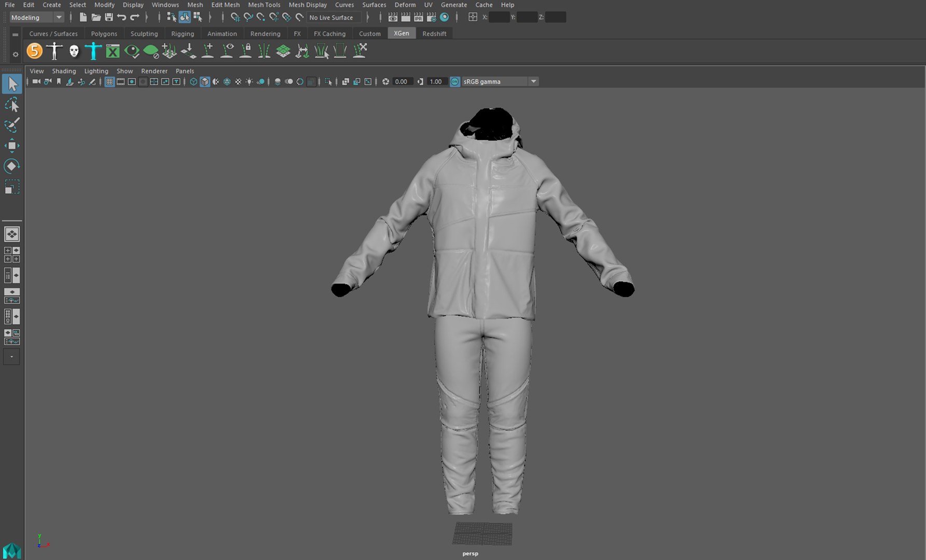Select the Sculpting shelf tab
This screenshot has width=926, height=560.
[144, 34]
